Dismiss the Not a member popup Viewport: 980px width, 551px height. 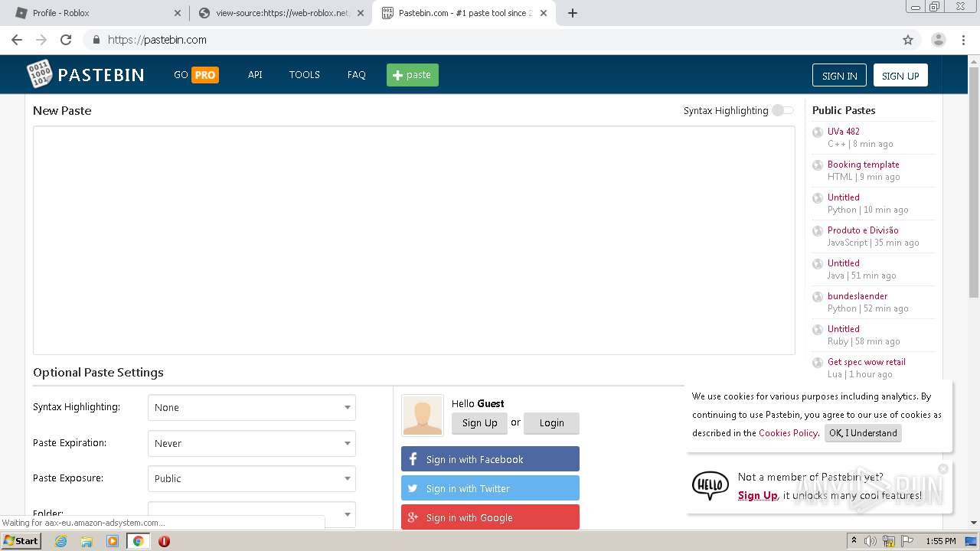[x=943, y=468]
